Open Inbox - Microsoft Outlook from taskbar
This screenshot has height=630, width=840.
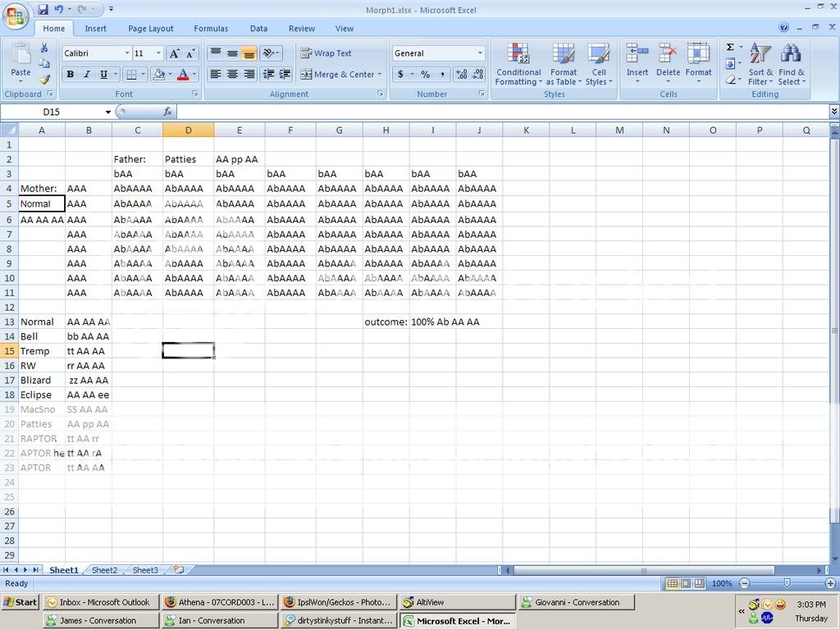tap(100, 602)
